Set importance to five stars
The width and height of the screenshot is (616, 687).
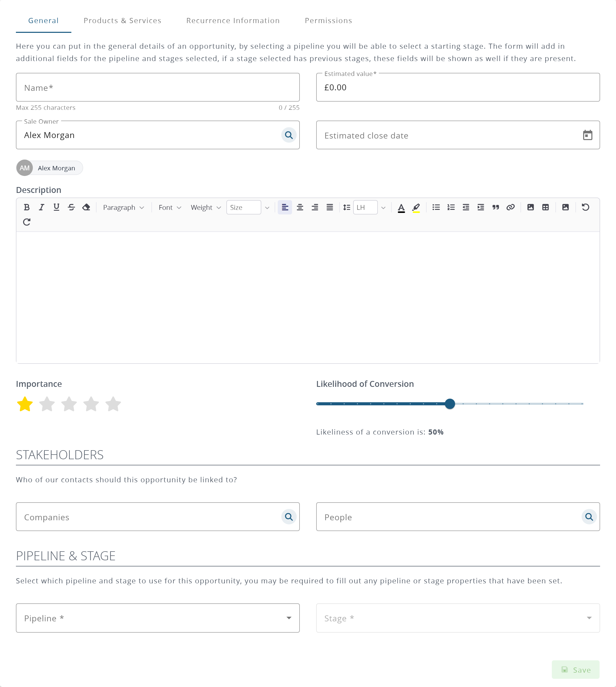113,404
